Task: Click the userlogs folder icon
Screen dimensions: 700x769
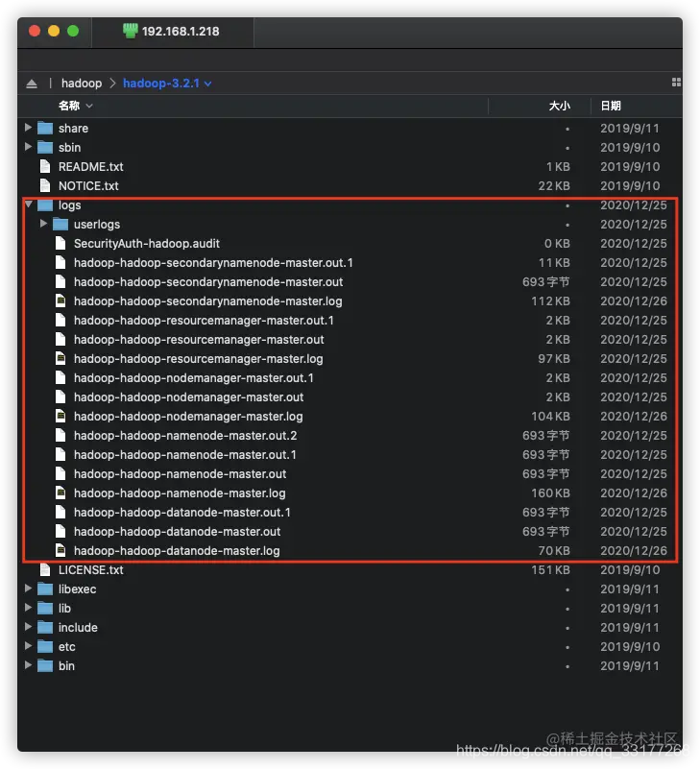Action: pos(60,224)
